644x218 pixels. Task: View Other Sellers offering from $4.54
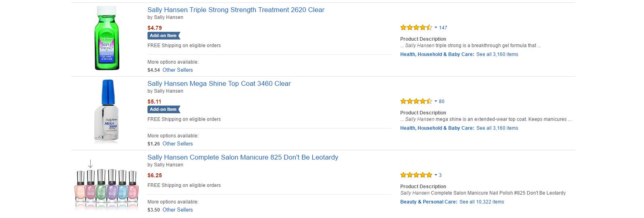177,70
